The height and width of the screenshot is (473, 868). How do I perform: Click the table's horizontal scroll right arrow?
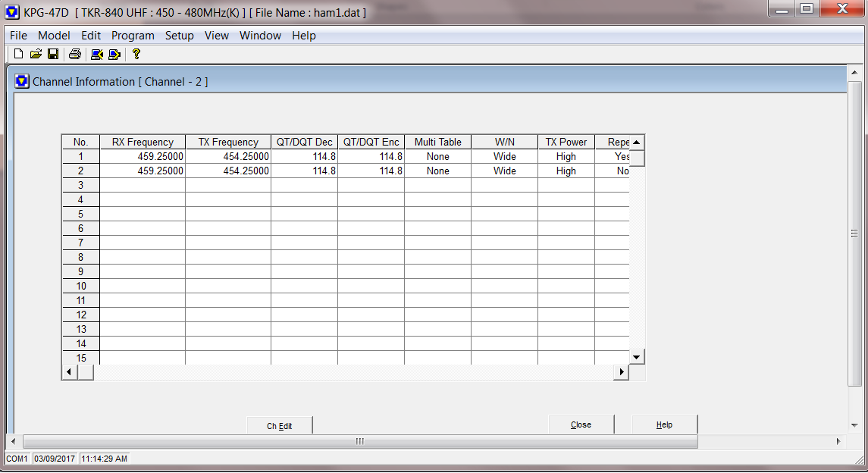622,372
